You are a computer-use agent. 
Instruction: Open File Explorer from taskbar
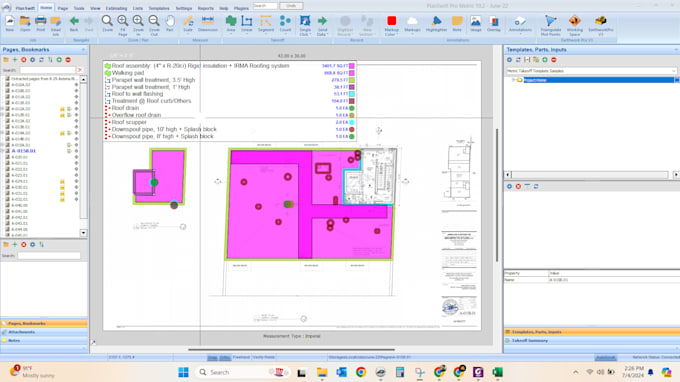[322, 372]
